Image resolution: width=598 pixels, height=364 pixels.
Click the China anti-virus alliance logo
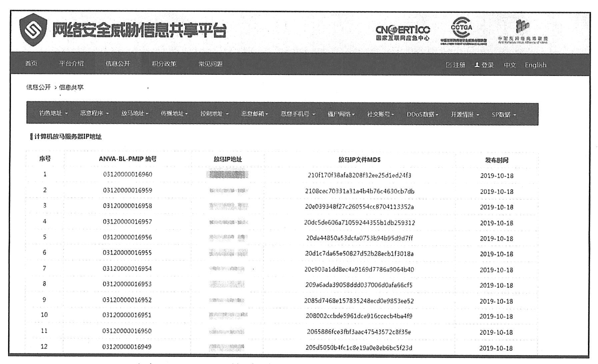[x=522, y=32]
